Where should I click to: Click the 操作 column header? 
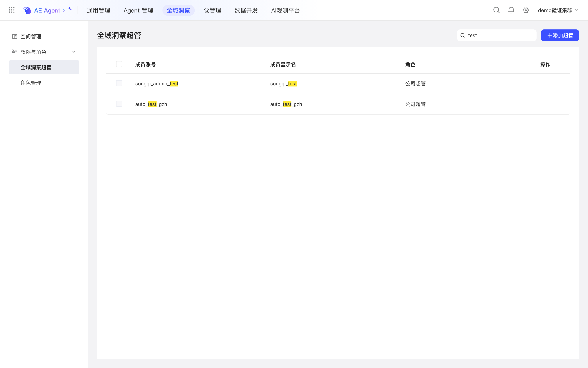pyautogui.click(x=545, y=64)
